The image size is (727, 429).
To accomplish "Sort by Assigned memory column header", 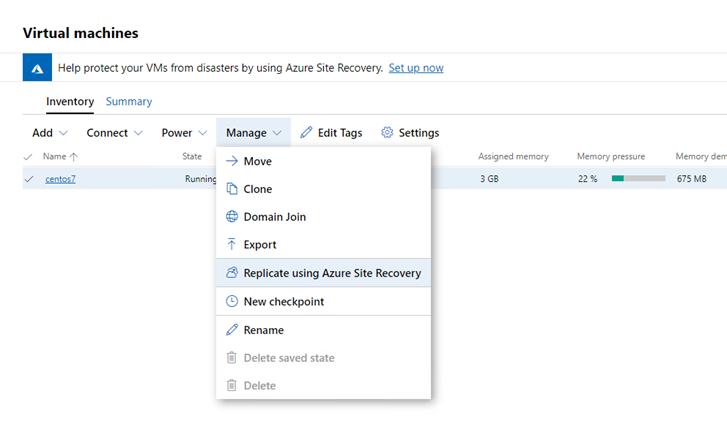I will coord(513,156).
